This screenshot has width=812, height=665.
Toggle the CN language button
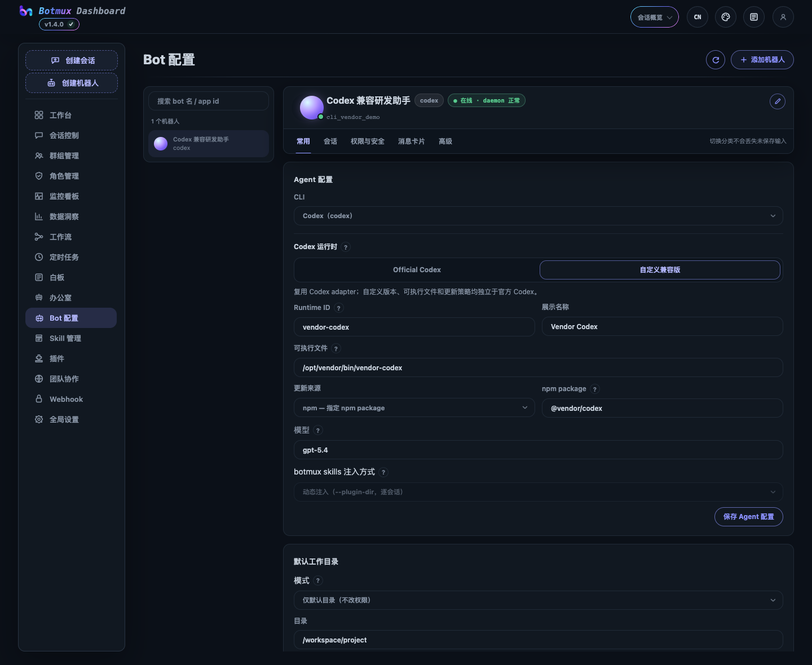point(698,17)
